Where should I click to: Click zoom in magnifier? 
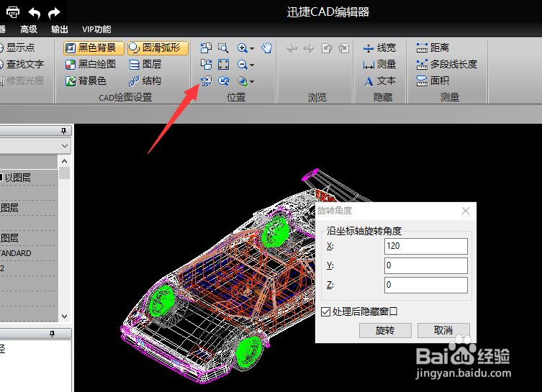[243, 47]
